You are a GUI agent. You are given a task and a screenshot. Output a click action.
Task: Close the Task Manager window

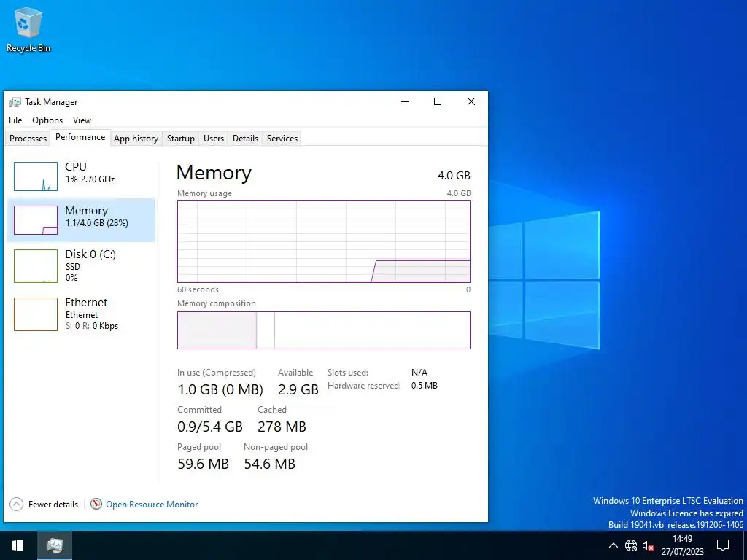click(471, 101)
